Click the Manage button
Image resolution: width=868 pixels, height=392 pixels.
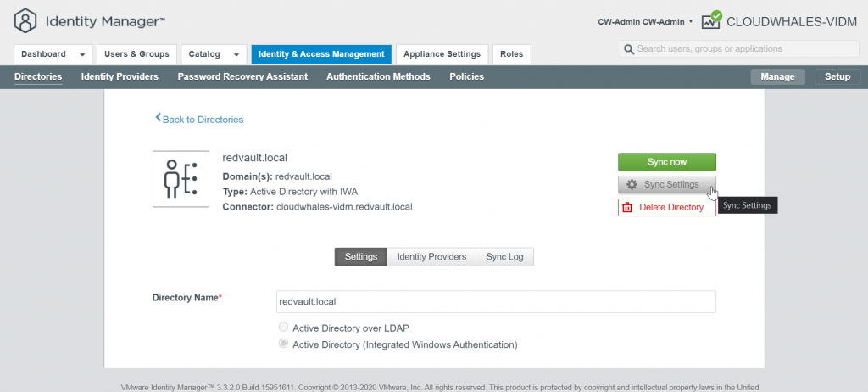click(x=778, y=76)
